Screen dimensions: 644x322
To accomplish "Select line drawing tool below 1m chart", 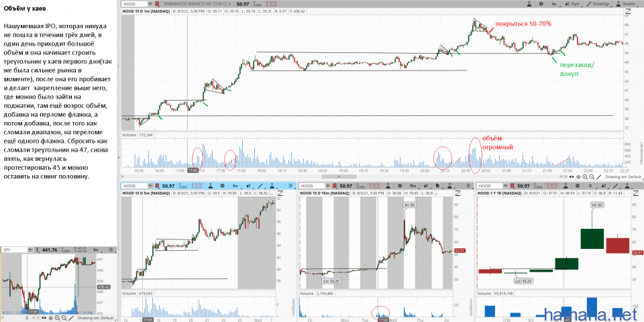I will [x=598, y=177].
